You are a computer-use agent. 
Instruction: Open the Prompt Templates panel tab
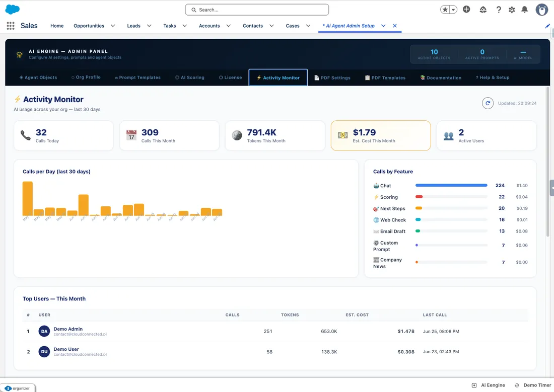(137, 77)
